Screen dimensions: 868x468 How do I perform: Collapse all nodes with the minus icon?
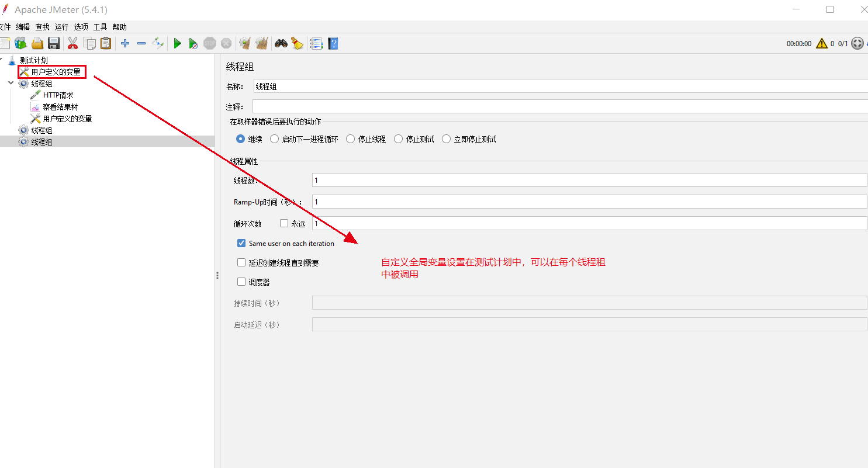[141, 43]
